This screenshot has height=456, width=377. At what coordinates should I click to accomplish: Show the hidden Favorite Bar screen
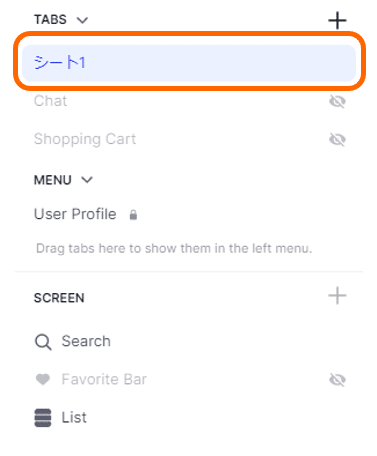[x=337, y=379]
